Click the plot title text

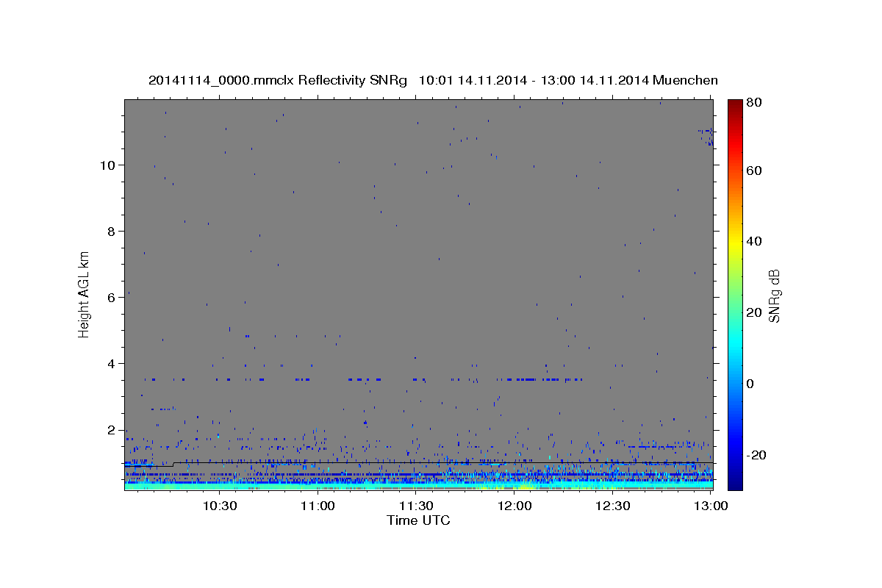click(x=433, y=80)
